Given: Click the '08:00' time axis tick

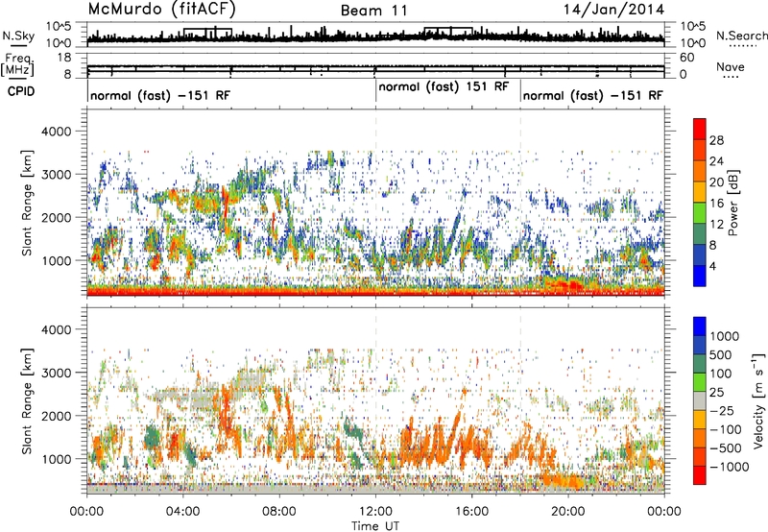Looking at the screenshot, I should (x=279, y=512).
